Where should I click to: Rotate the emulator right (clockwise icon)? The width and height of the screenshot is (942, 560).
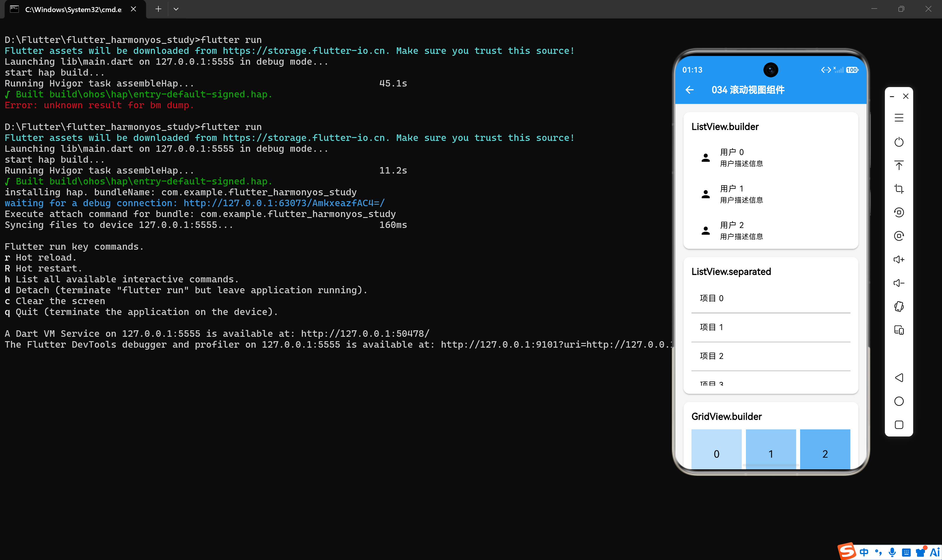pos(899,236)
